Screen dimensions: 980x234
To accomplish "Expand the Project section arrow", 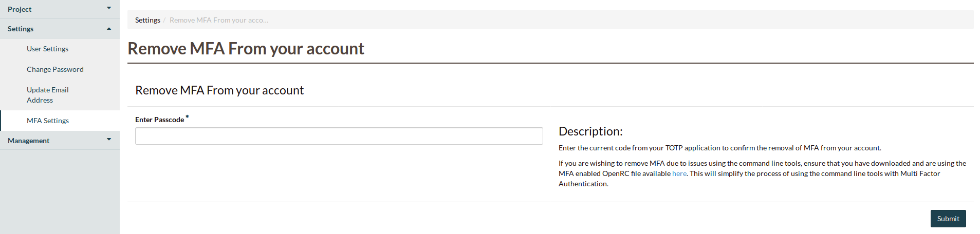I will (109, 8).
